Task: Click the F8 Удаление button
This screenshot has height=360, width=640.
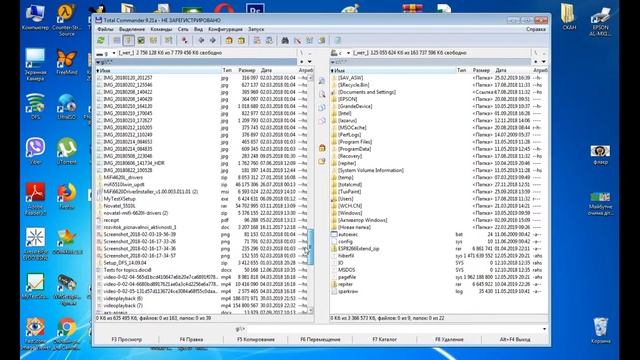Action: pyautogui.click(x=449, y=339)
